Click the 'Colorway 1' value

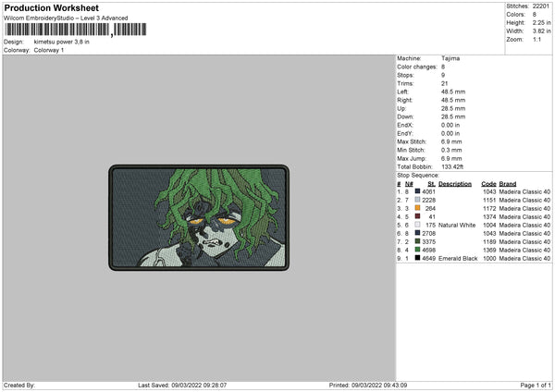(49, 50)
